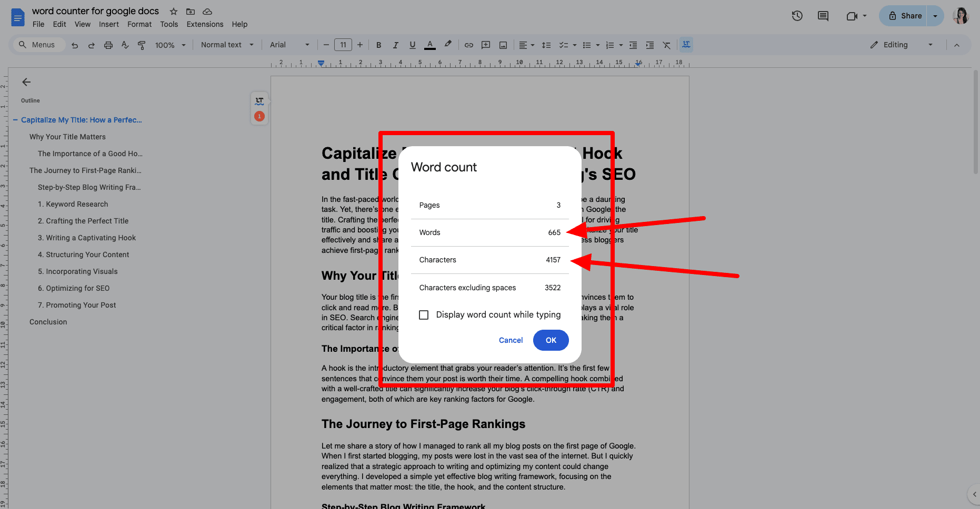
Task: Click the insert link icon
Action: [x=468, y=45]
